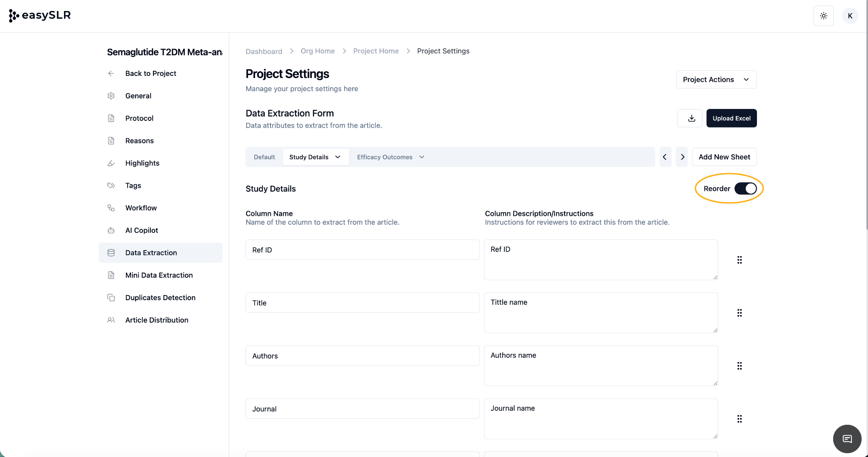This screenshot has height=457, width=868.
Task: Click the download icon beside Upload Excel
Action: [x=691, y=118]
